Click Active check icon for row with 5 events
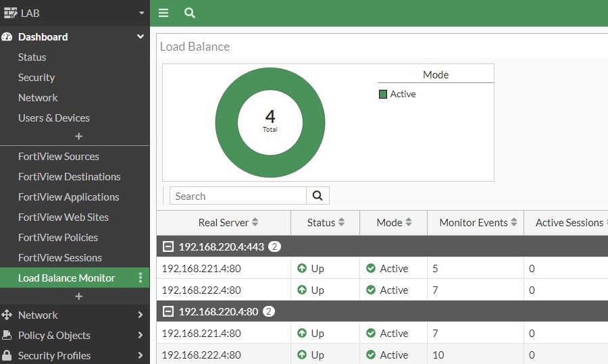This screenshot has width=608, height=364. (x=371, y=268)
